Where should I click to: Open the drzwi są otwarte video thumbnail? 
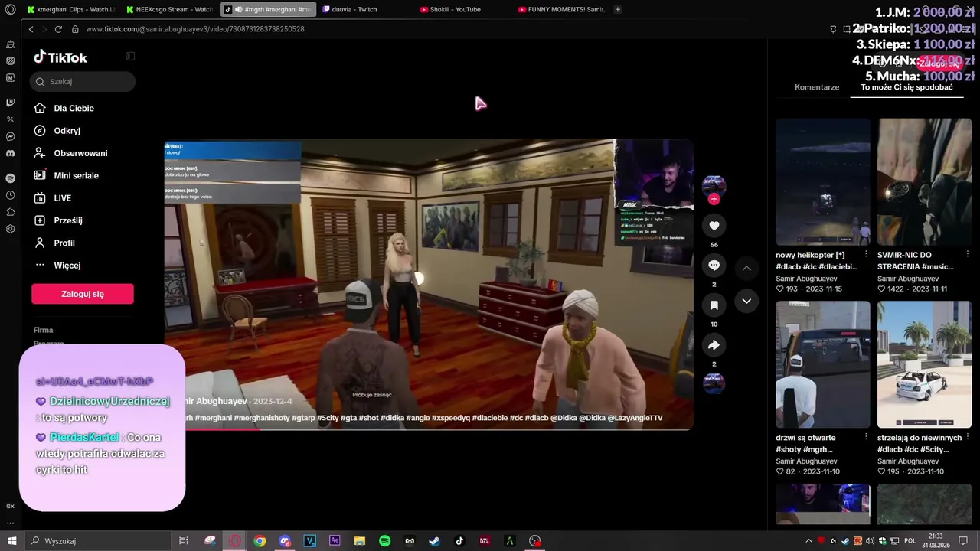pyautogui.click(x=823, y=364)
